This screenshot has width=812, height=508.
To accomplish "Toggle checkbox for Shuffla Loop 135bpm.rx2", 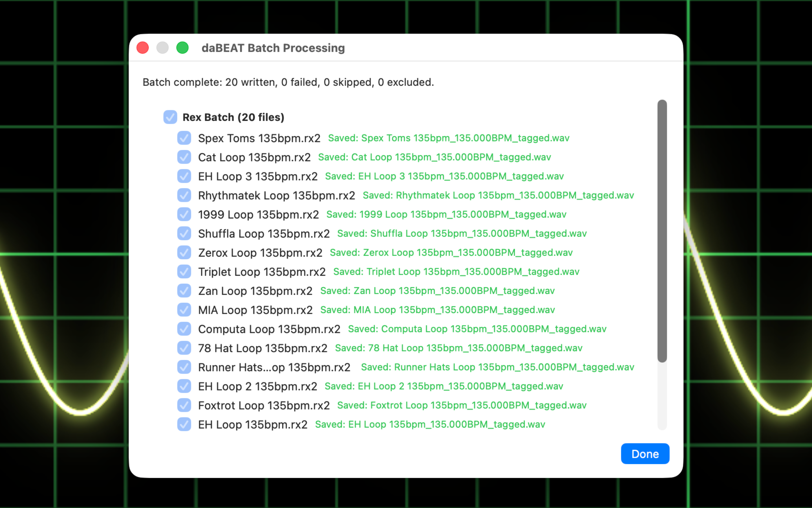I will click(184, 233).
